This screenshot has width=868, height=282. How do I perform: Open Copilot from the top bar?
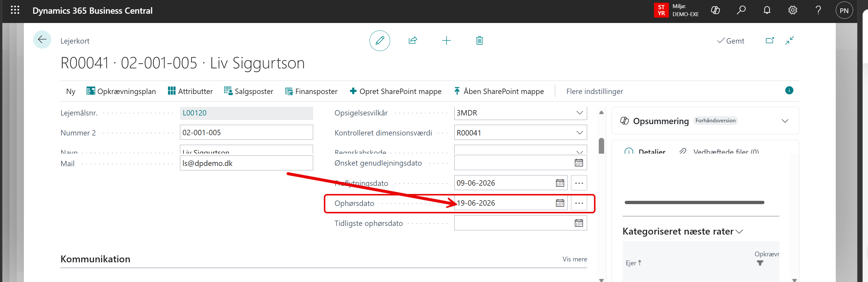click(715, 10)
